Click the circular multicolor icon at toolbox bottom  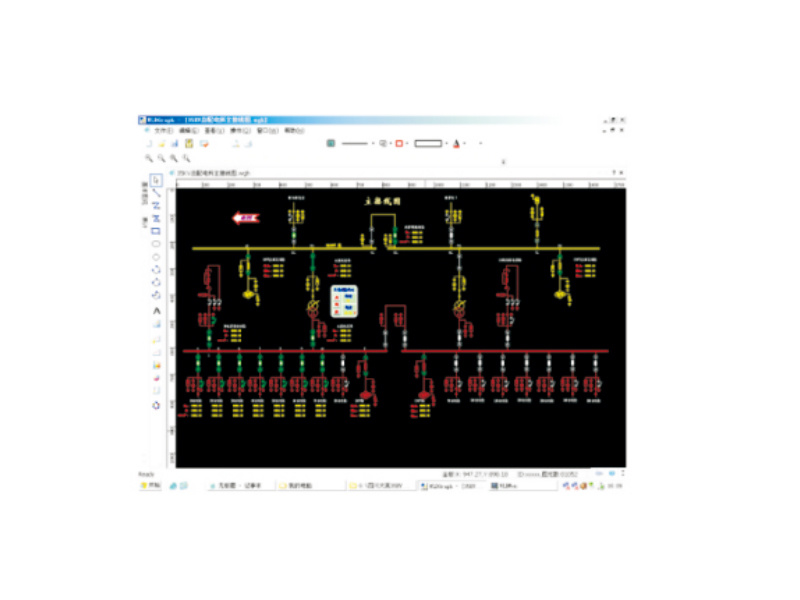coord(156,405)
